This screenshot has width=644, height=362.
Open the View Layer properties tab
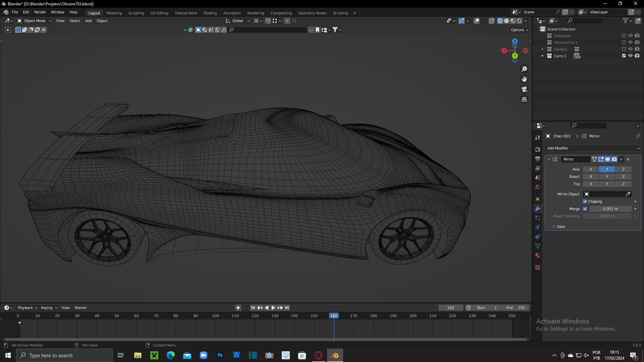538,168
